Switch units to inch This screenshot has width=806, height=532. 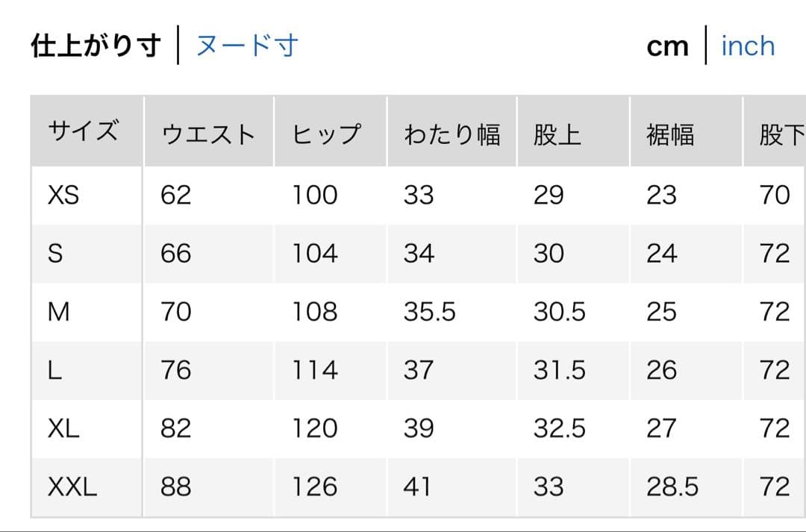click(x=748, y=46)
